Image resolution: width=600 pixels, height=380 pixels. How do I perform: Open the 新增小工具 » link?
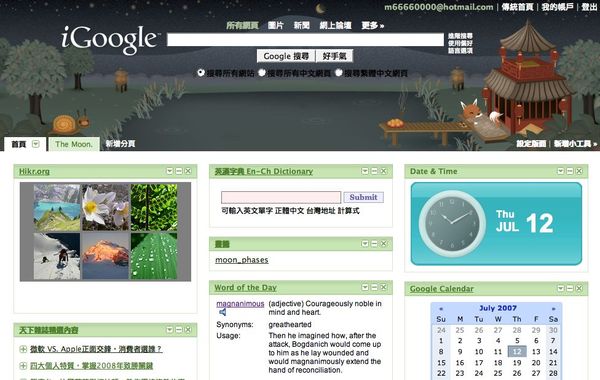(x=575, y=144)
